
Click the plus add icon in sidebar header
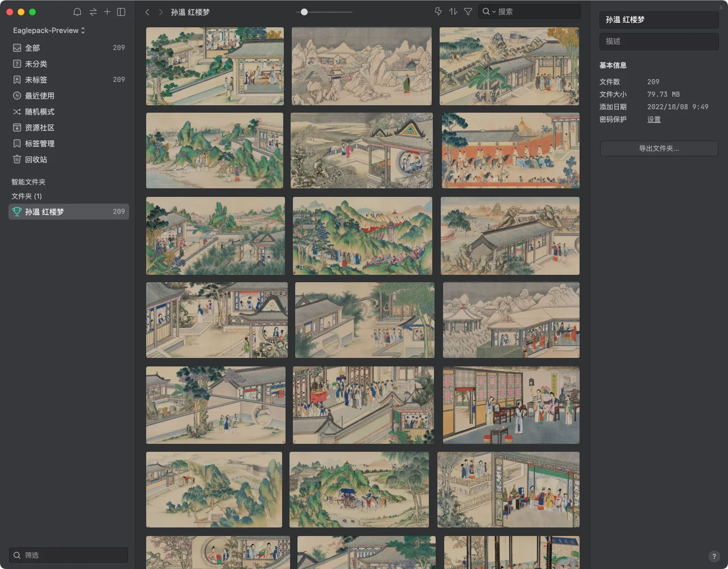click(x=107, y=11)
